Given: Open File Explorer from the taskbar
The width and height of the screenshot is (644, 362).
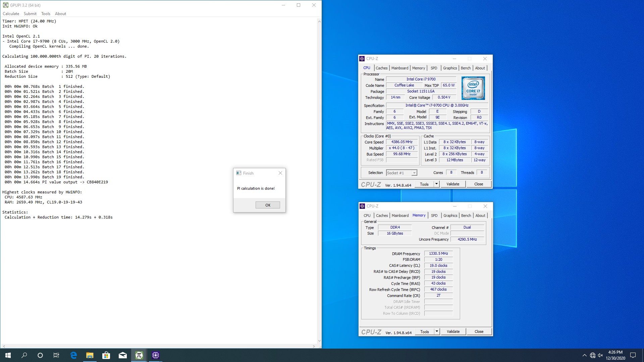Looking at the screenshot, I should [90, 355].
